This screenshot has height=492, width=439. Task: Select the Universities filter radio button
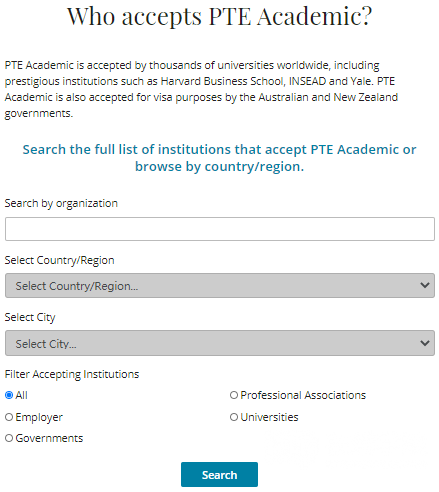pyautogui.click(x=234, y=417)
